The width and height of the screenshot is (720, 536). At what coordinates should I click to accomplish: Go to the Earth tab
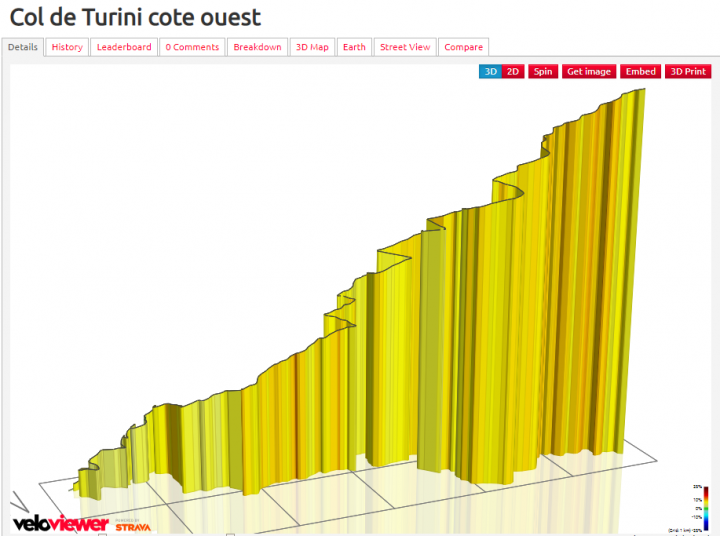(354, 47)
